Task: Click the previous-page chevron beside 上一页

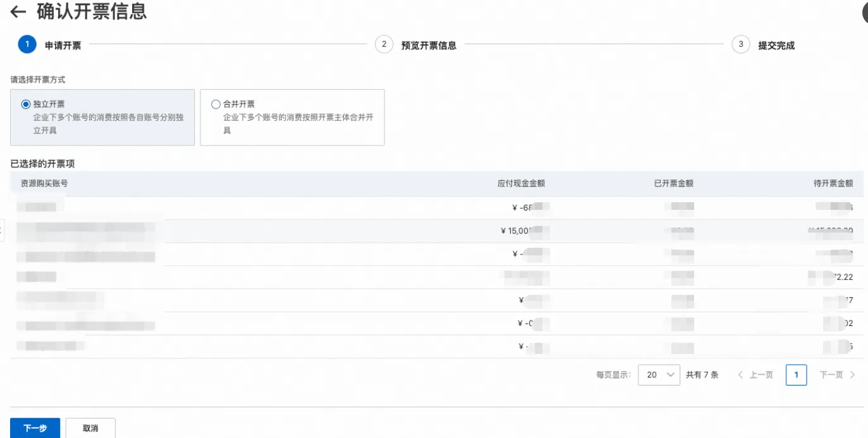Action: [x=740, y=374]
